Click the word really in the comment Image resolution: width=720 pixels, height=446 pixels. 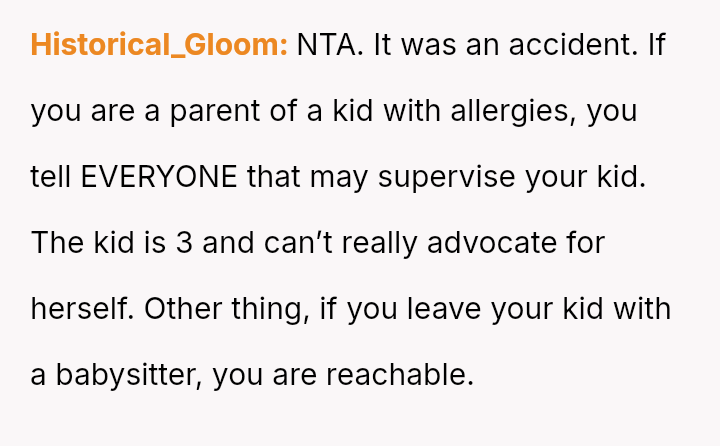[362, 243]
